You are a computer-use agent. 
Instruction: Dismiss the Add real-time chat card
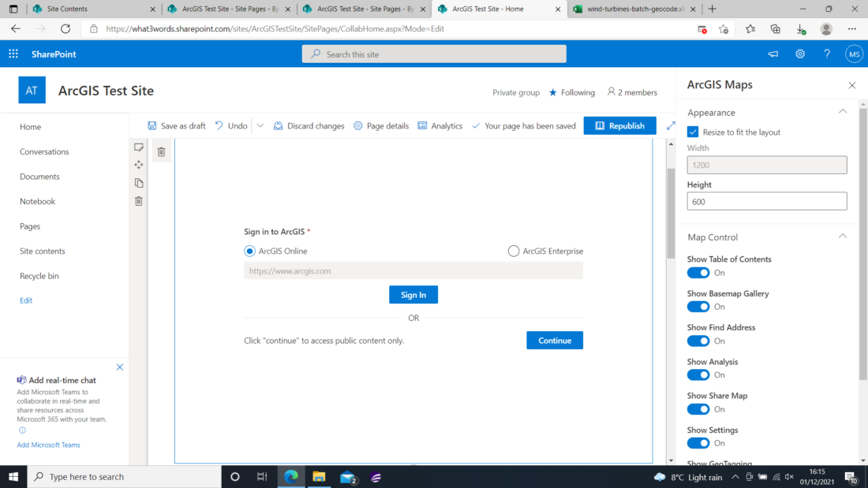[120, 367]
